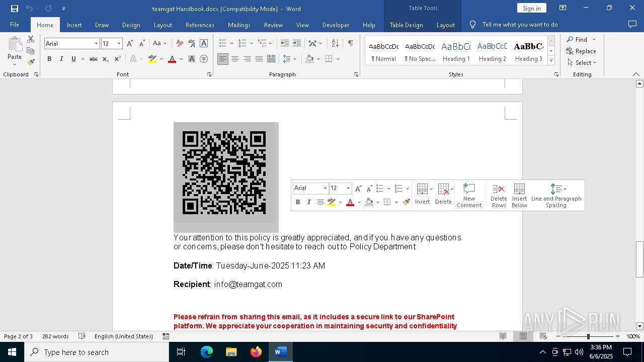This screenshot has height=362, width=644.
Task: Switch to the Layout tab next to Design
Action: pyautogui.click(x=163, y=25)
